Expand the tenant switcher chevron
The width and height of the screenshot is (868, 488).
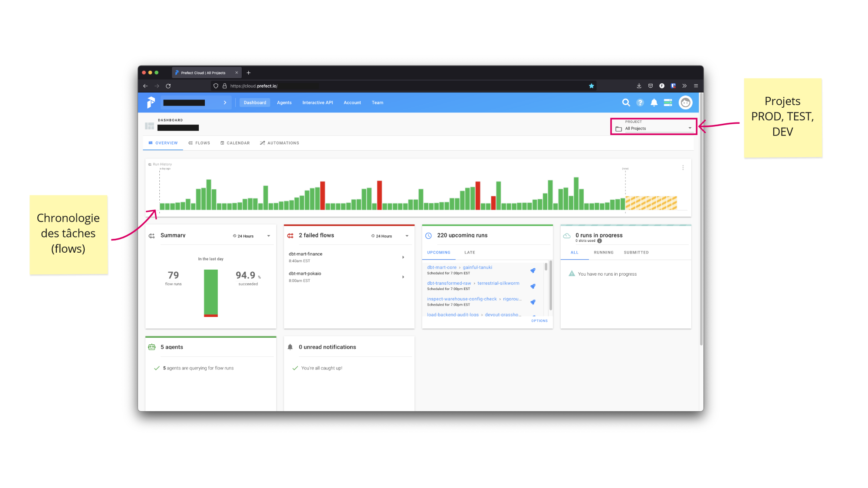(x=225, y=103)
